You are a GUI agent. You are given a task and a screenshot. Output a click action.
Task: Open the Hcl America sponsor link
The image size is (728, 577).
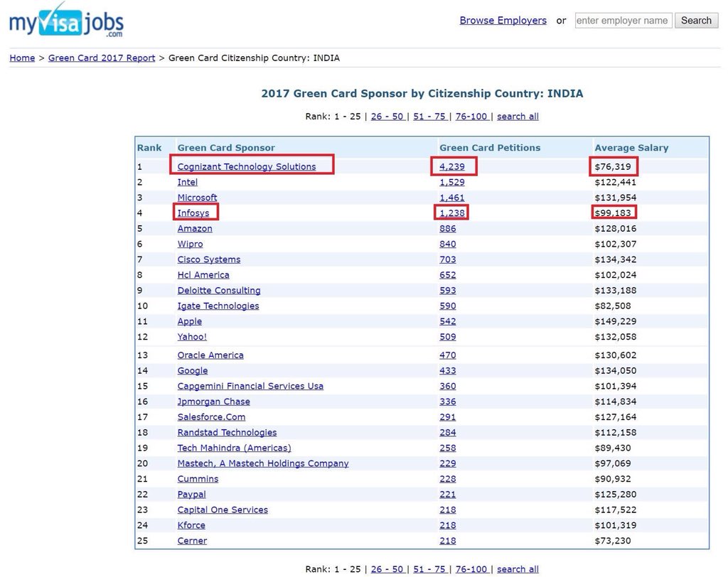pyautogui.click(x=203, y=275)
